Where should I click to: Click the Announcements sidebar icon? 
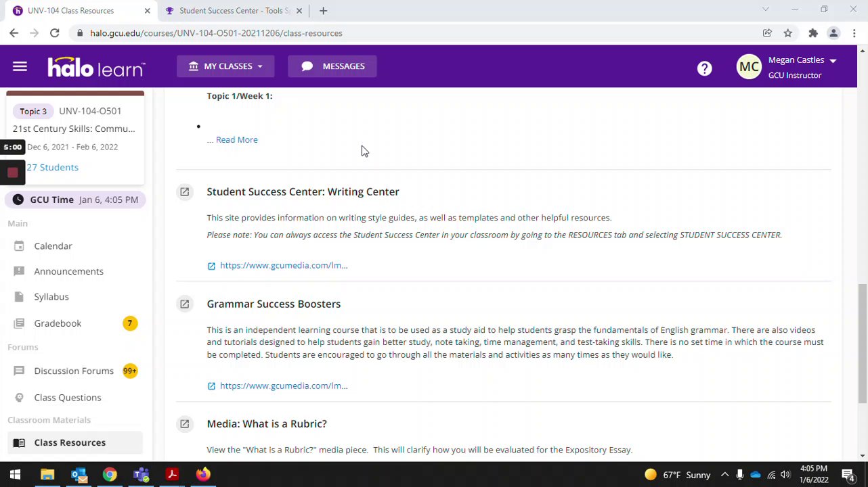click(19, 272)
